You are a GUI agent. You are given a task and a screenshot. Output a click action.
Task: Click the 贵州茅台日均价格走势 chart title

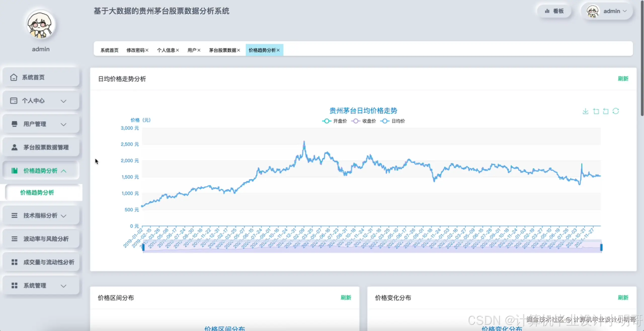363,111
